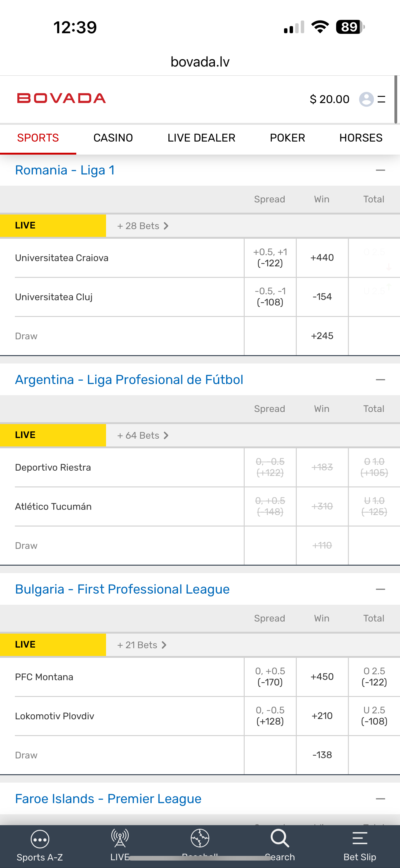Open the user account profile icon
The image size is (400, 868).
(366, 99)
